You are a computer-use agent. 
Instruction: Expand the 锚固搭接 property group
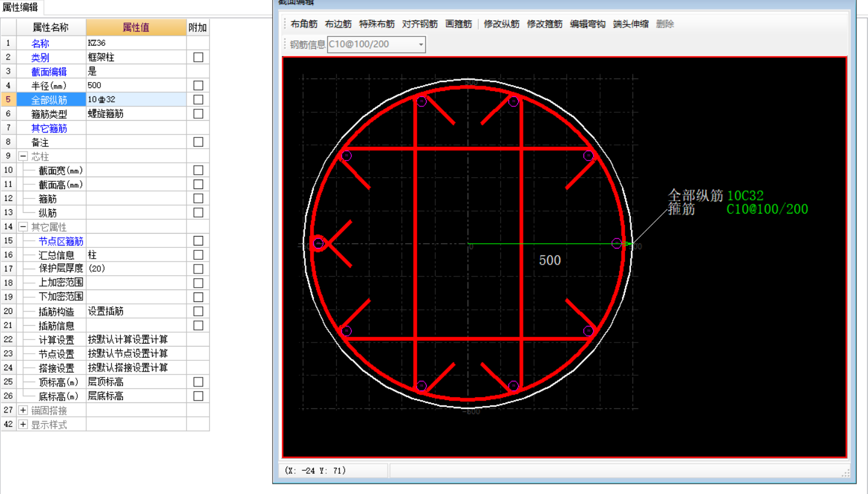click(23, 410)
